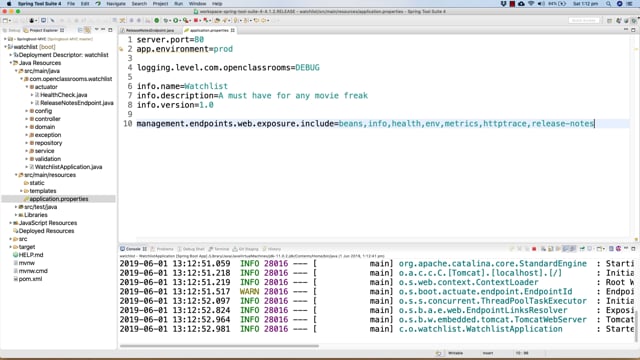Image resolution: width=640 pixels, height=360 pixels.
Task: Expand the config package
Action: 27,111
